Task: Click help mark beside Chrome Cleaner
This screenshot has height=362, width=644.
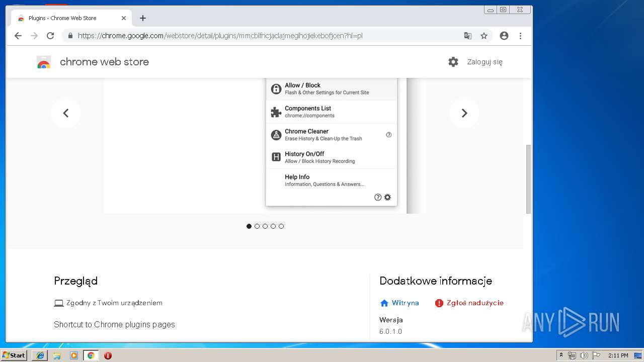Action: (x=389, y=135)
